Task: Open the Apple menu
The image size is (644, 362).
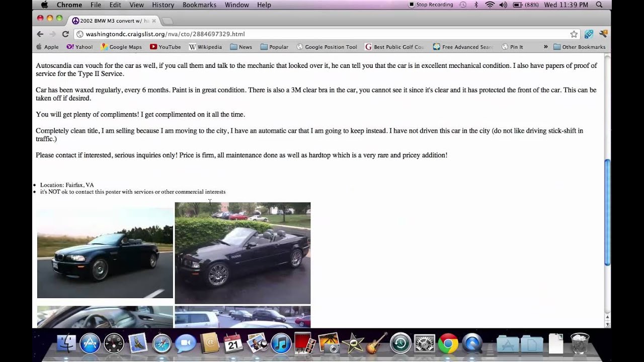Action: (44, 5)
